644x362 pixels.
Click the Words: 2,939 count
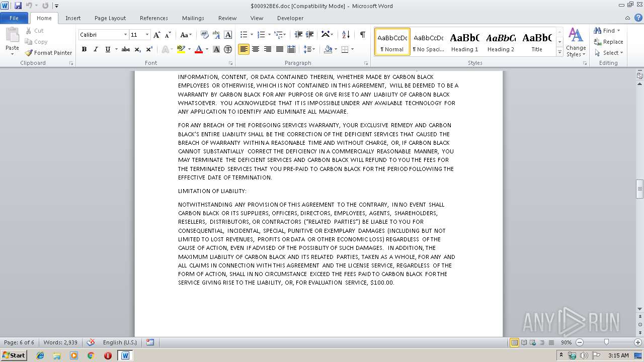coord(60,342)
